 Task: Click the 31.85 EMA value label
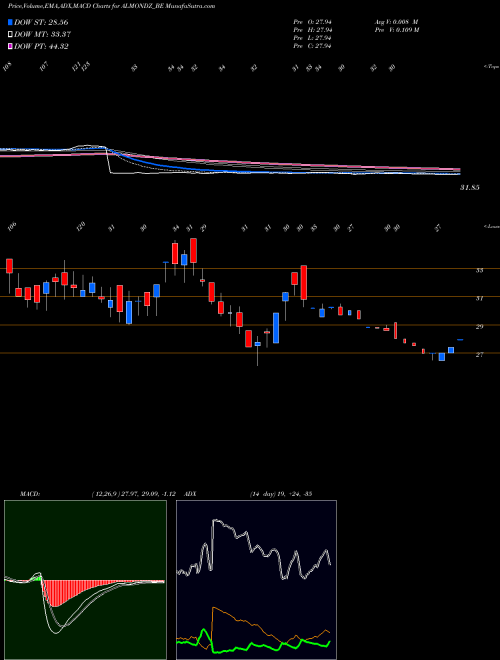pyautogui.click(x=469, y=188)
